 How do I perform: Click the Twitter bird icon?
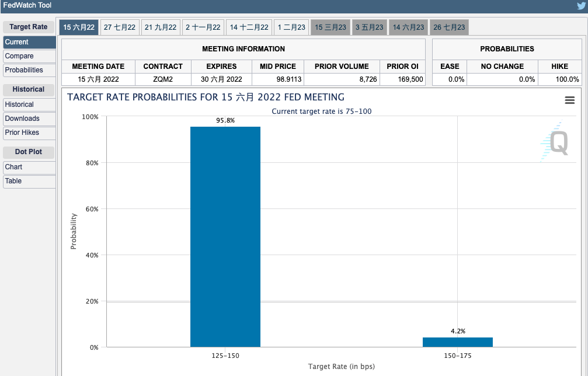(x=582, y=6)
